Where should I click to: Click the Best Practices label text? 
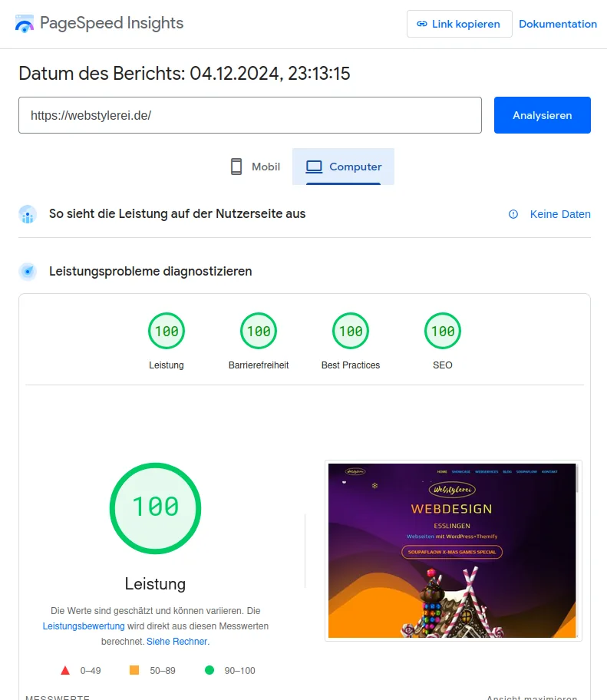(x=351, y=365)
